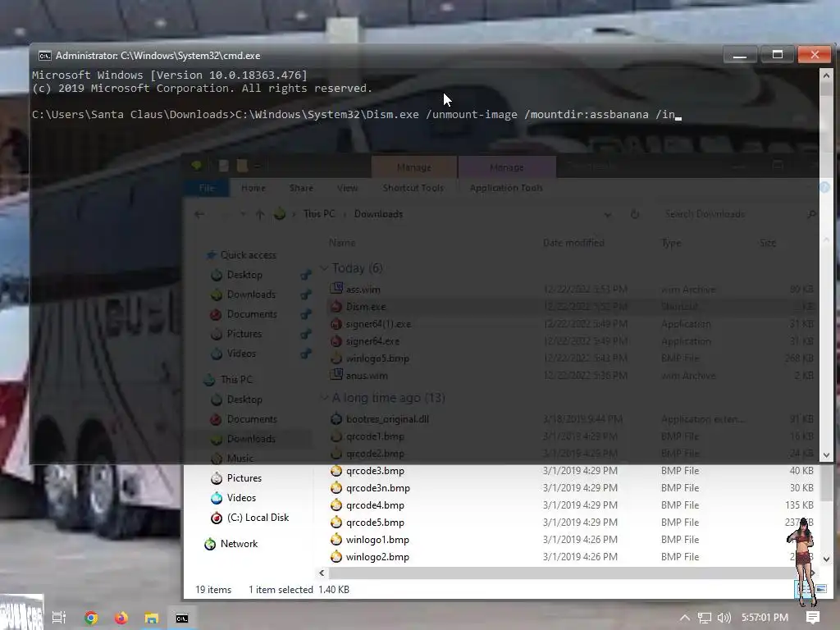Open (C:) Local Disk in navigation pane

coord(258,518)
